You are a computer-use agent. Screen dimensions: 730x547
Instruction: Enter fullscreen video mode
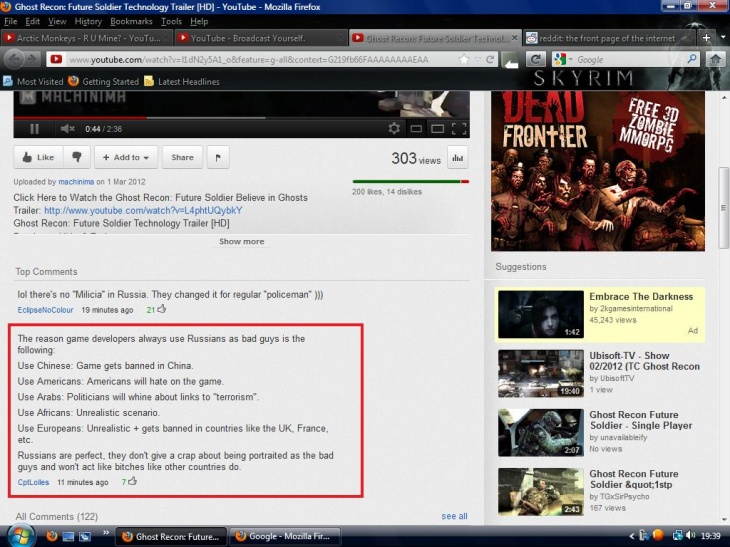pos(459,128)
